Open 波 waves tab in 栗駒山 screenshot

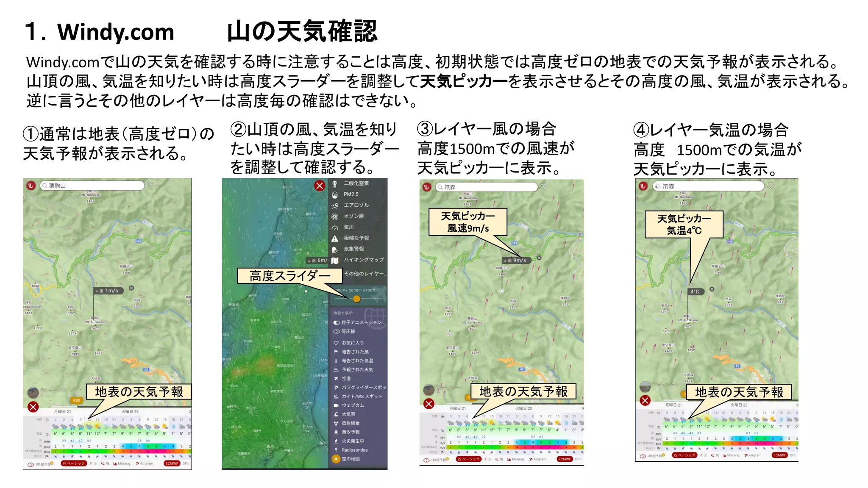click(x=92, y=463)
